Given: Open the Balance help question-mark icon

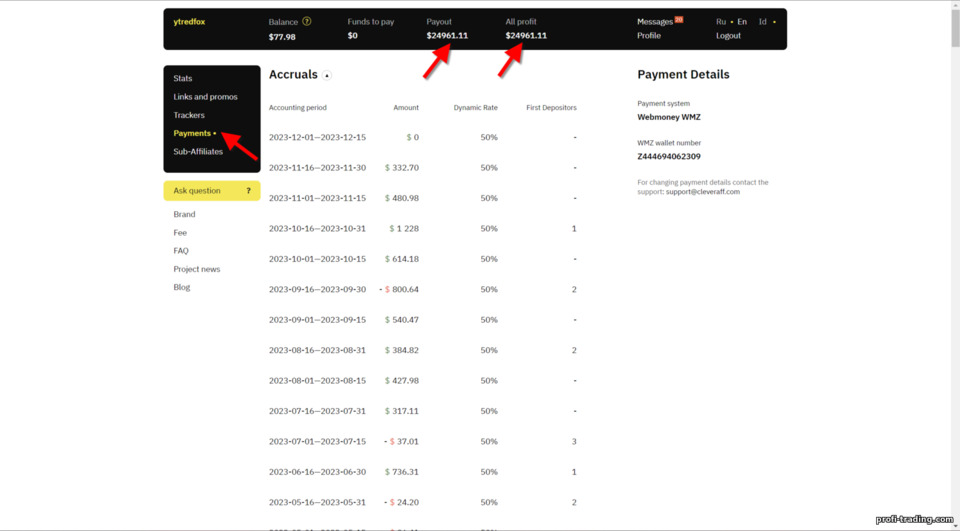Looking at the screenshot, I should point(307,21).
